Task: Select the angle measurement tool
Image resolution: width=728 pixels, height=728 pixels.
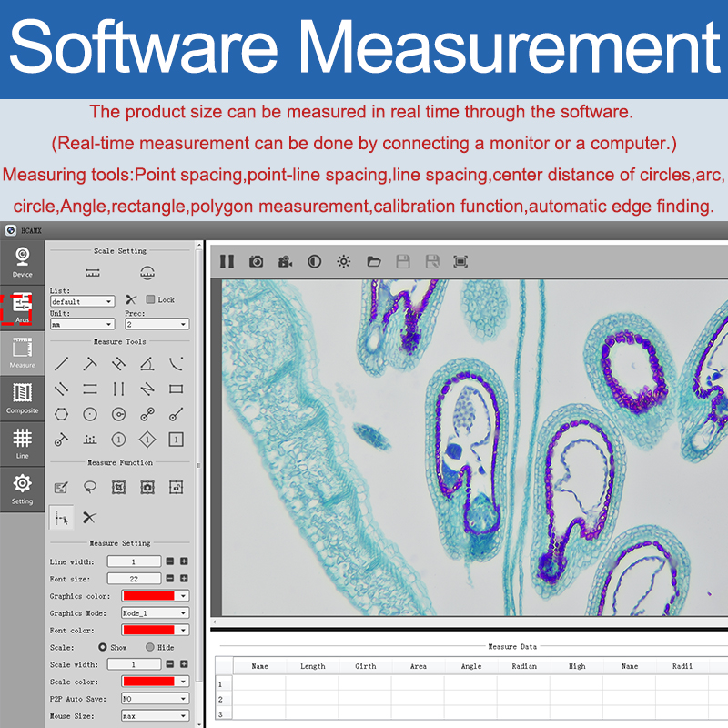Action: tap(147, 364)
